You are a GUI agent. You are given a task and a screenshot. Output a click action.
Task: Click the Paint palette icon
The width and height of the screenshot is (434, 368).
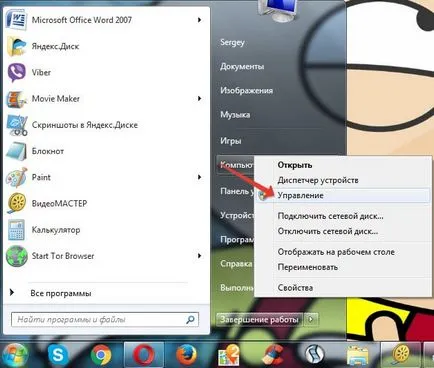point(16,177)
